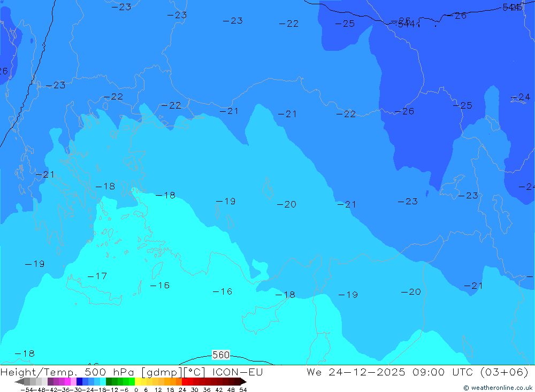Click the 'Height/Temp. 500 hPa' map title
This screenshot has width=535, height=392.
point(67,372)
